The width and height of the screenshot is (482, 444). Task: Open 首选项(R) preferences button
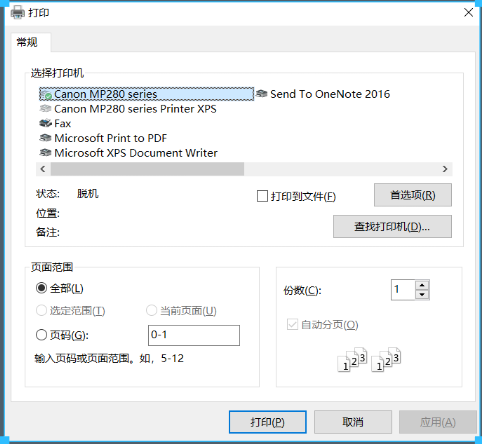413,195
